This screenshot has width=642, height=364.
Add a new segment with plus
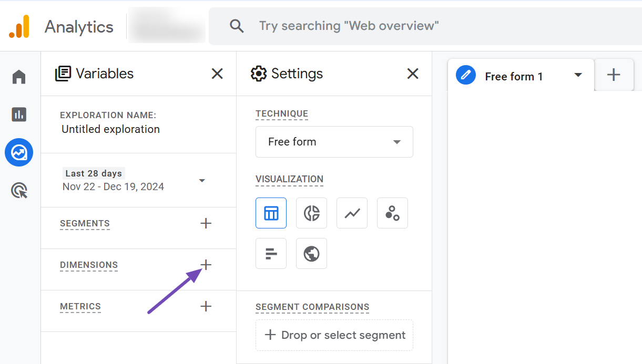tap(206, 223)
